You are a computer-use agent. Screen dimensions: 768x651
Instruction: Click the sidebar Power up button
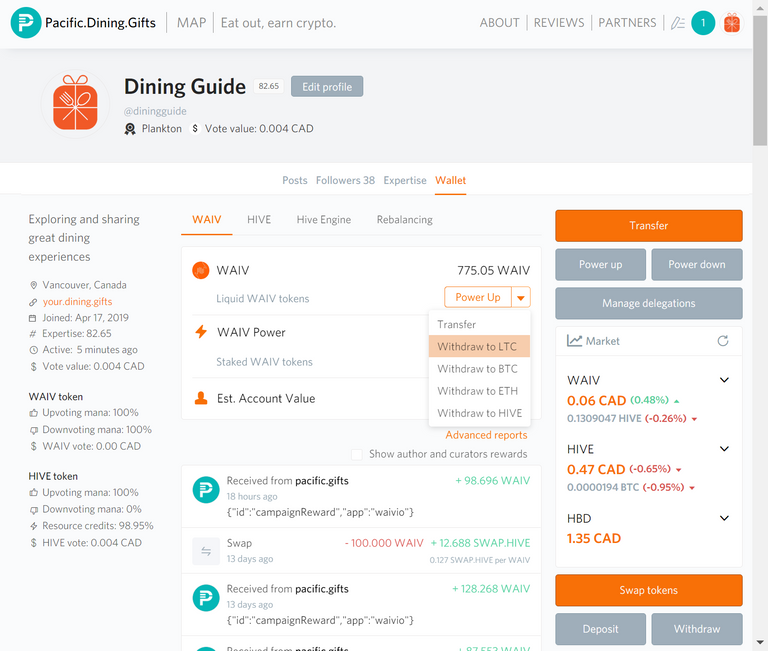click(600, 265)
